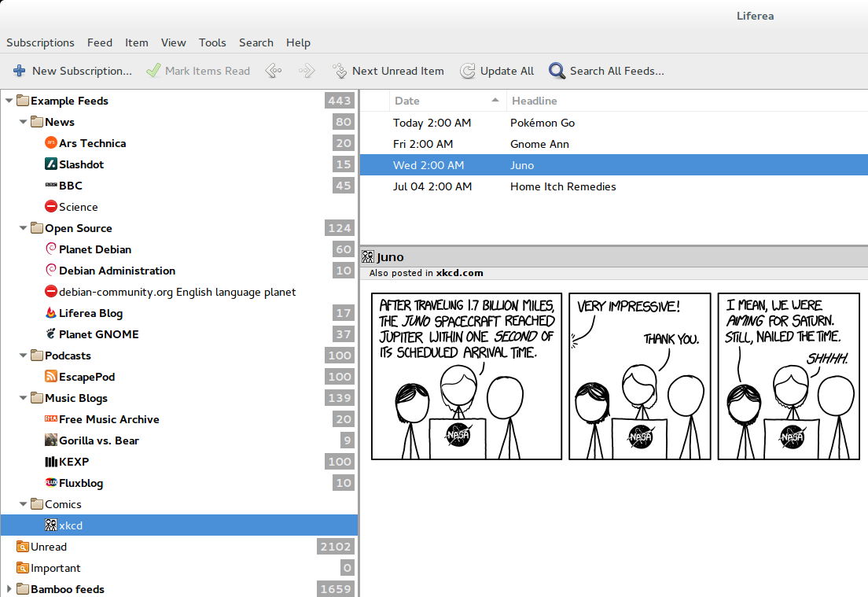Image resolution: width=868 pixels, height=597 pixels.
Task: Collapse the Podcasts folder
Action: [x=24, y=356]
